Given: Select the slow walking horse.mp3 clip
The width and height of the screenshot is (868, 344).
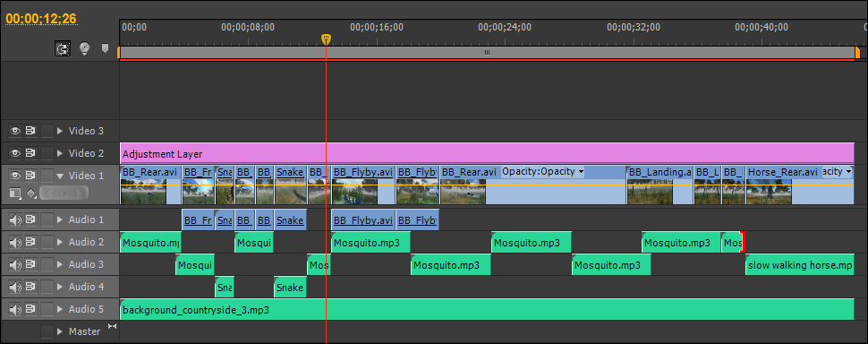Looking at the screenshot, I should pyautogui.click(x=800, y=265).
